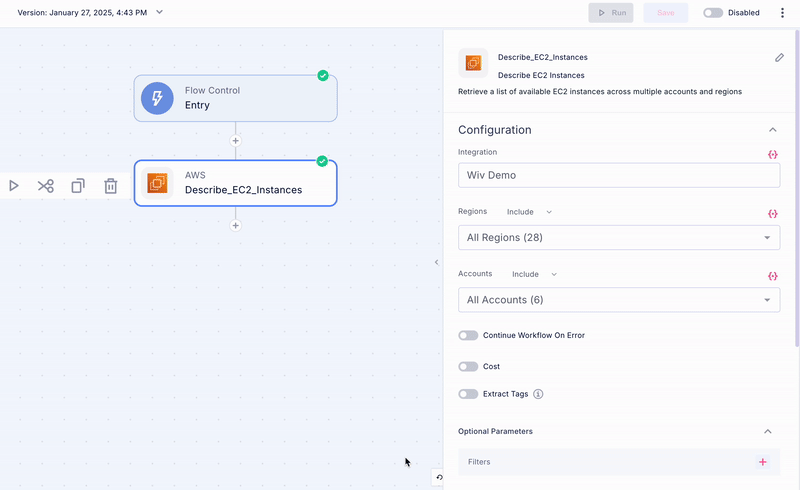The width and height of the screenshot is (800, 490).
Task: Turn on the Cost toggle
Action: pyautogui.click(x=468, y=366)
